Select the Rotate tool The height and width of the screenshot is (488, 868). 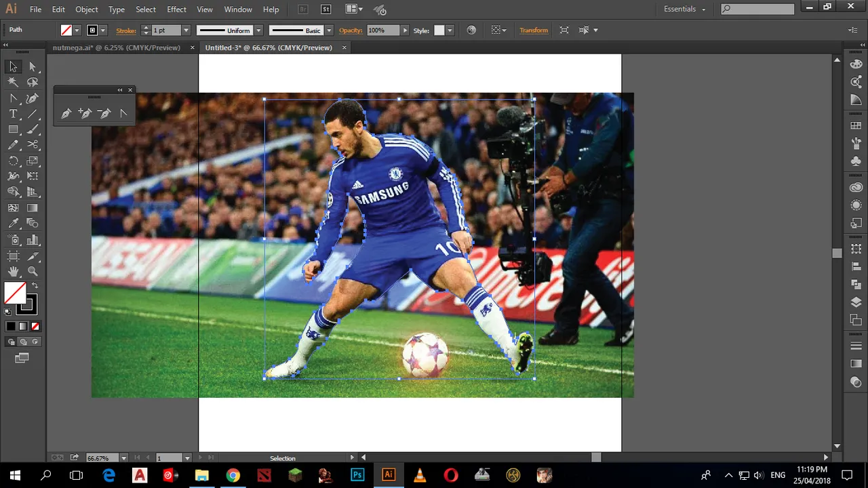coord(13,161)
